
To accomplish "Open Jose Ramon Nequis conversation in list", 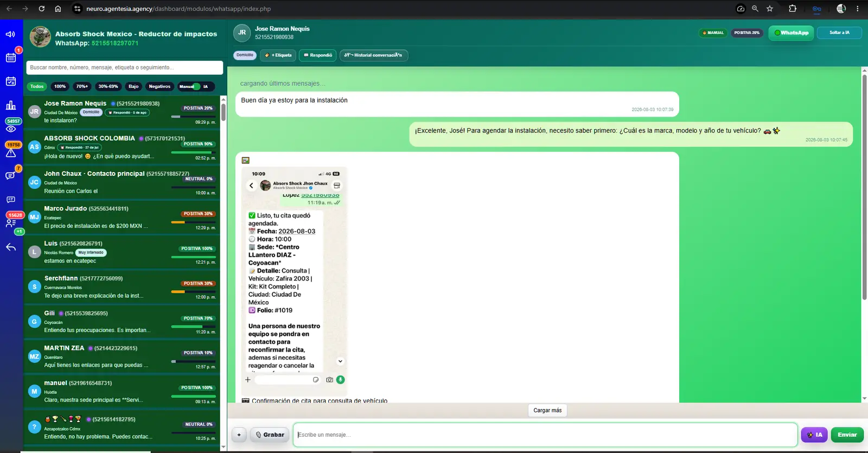I will [x=122, y=112].
